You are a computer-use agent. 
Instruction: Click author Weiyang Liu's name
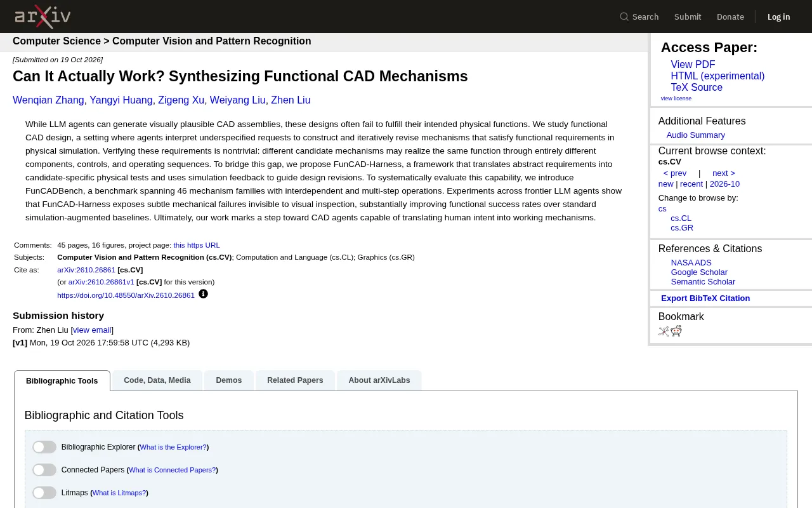(238, 100)
